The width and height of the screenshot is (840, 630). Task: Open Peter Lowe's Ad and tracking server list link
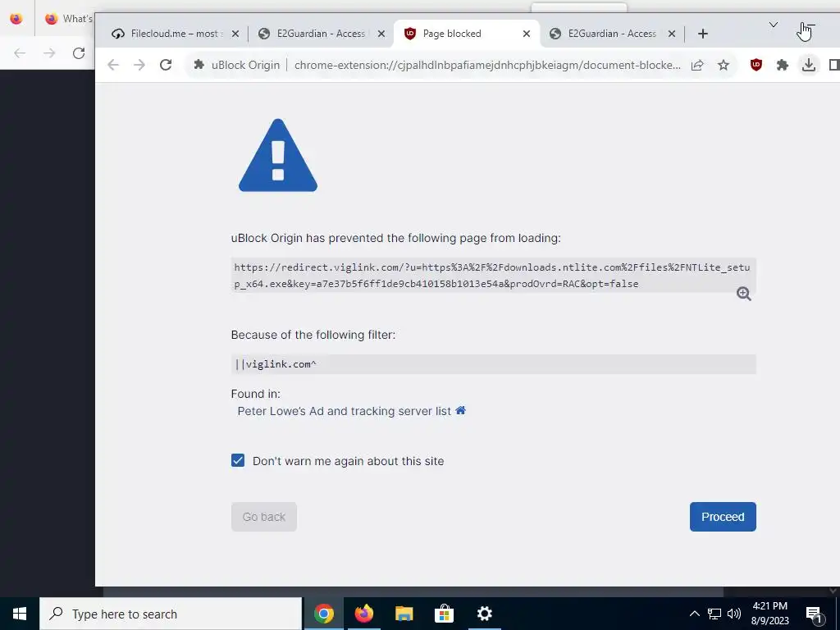344,411
